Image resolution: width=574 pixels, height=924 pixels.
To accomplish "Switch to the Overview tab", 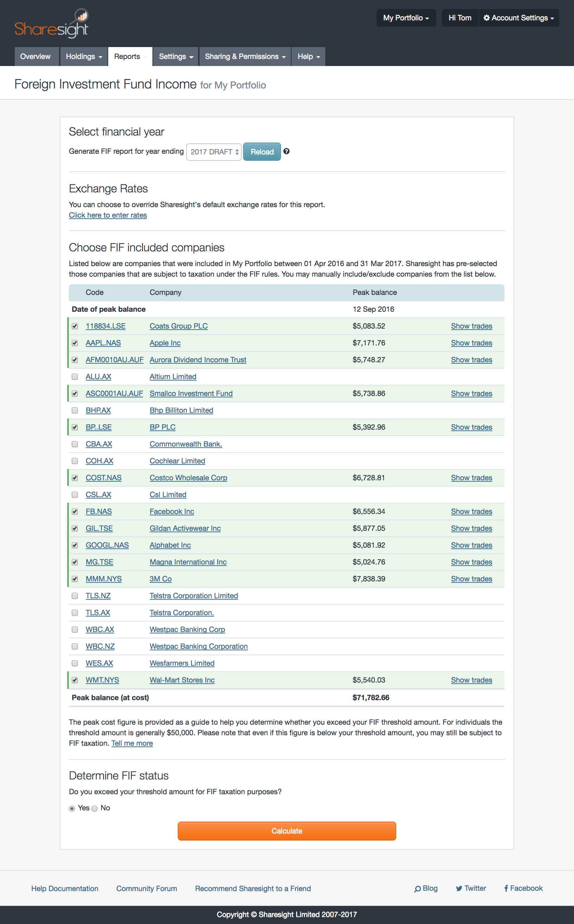I will tap(36, 56).
